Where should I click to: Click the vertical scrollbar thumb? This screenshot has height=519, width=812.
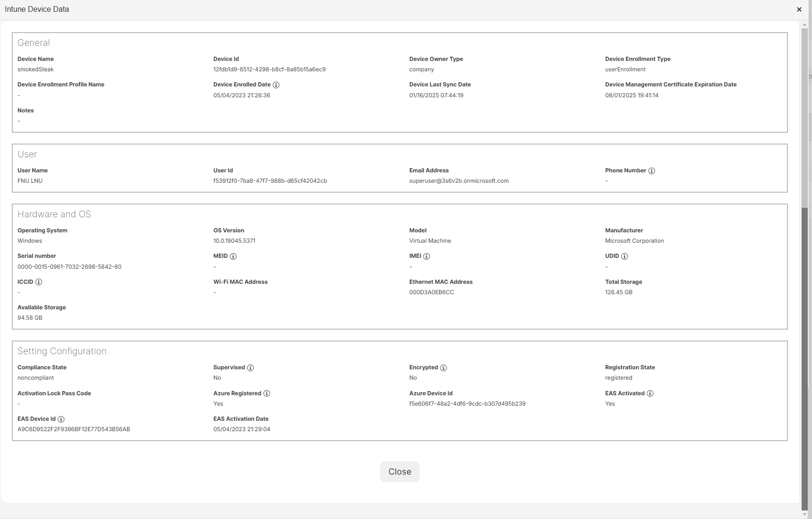coord(805,358)
